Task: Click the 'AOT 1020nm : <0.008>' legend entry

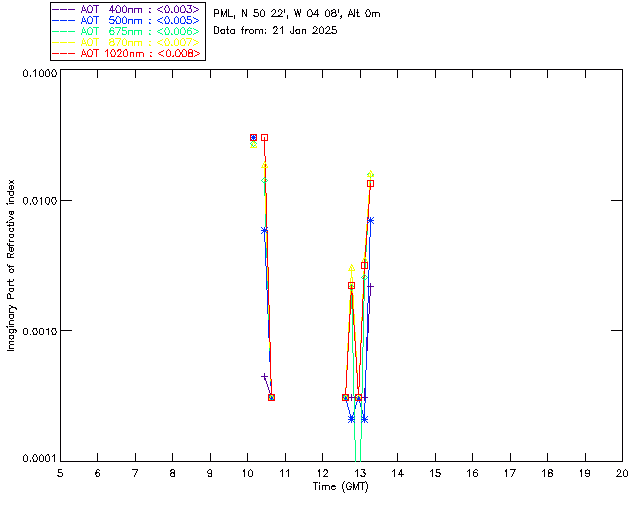Action: 127,53
